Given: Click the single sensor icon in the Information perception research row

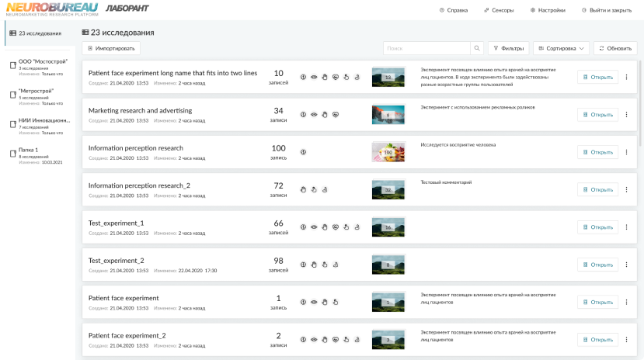Looking at the screenshot, I should (304, 152).
